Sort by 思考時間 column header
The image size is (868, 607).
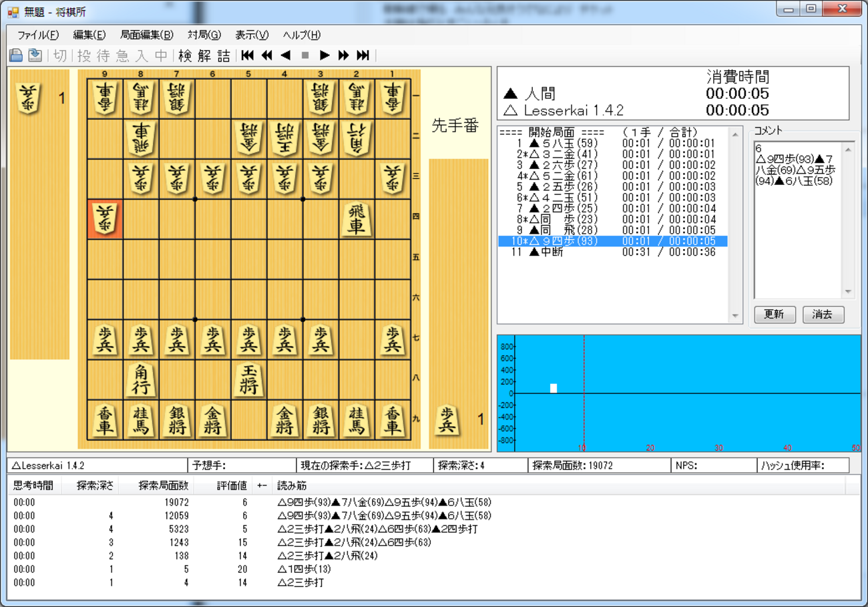[x=33, y=485]
